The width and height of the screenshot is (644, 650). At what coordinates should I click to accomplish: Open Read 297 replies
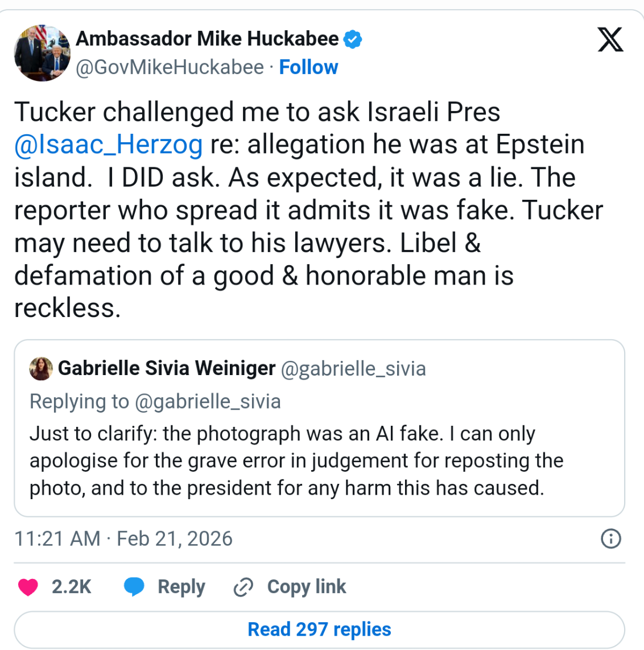pos(319,630)
